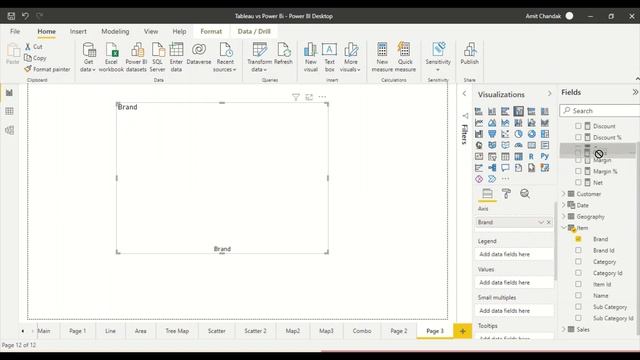Click the Fields Search box
The image size is (640, 360).
point(600,111)
